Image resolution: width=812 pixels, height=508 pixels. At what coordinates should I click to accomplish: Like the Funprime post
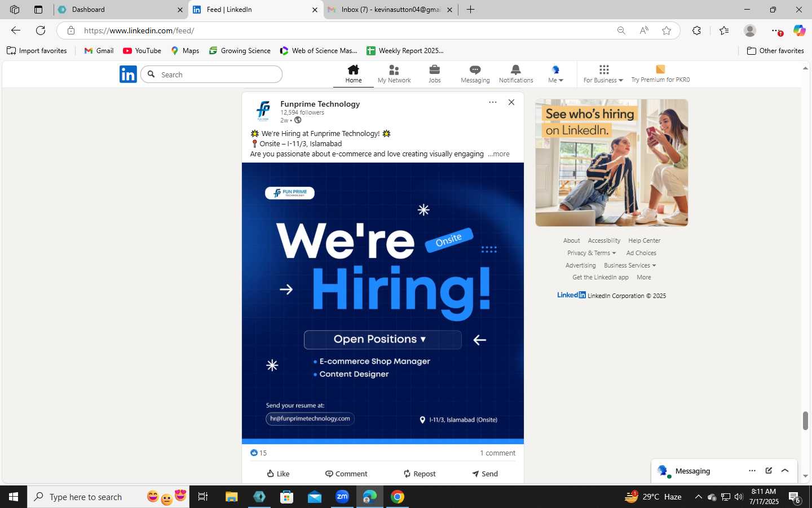278,474
